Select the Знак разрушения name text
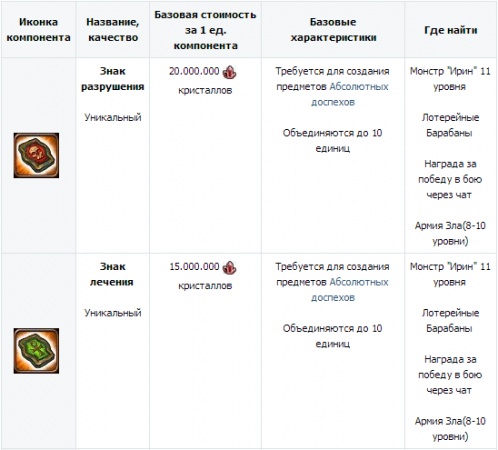This screenshot has height=450, width=498. click(113, 79)
